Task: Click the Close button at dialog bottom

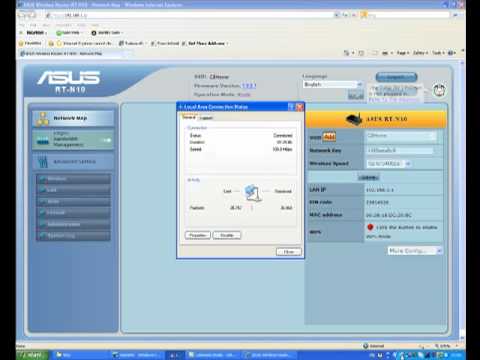Action: [x=289, y=252]
